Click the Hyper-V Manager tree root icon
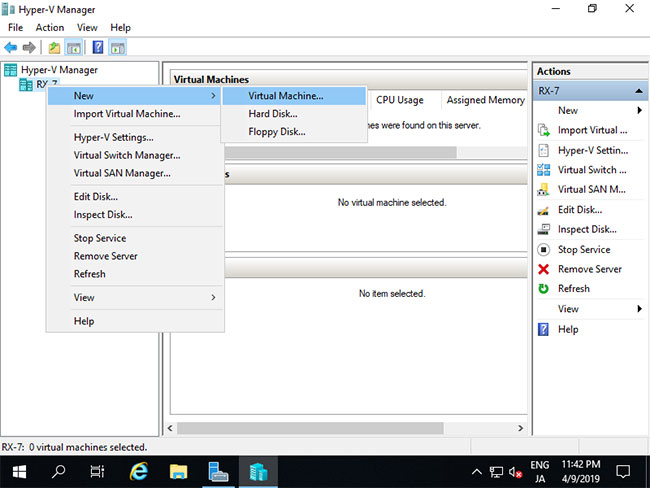 point(11,70)
